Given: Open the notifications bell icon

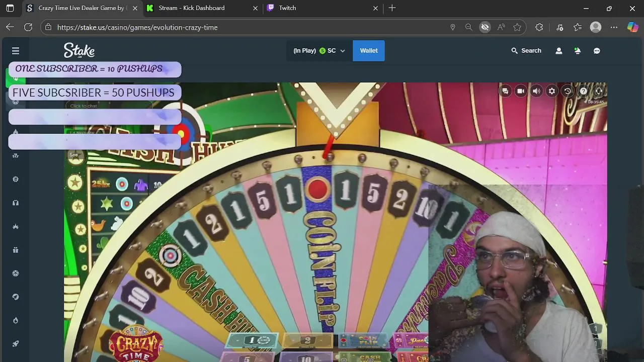Looking at the screenshot, I should [578, 51].
